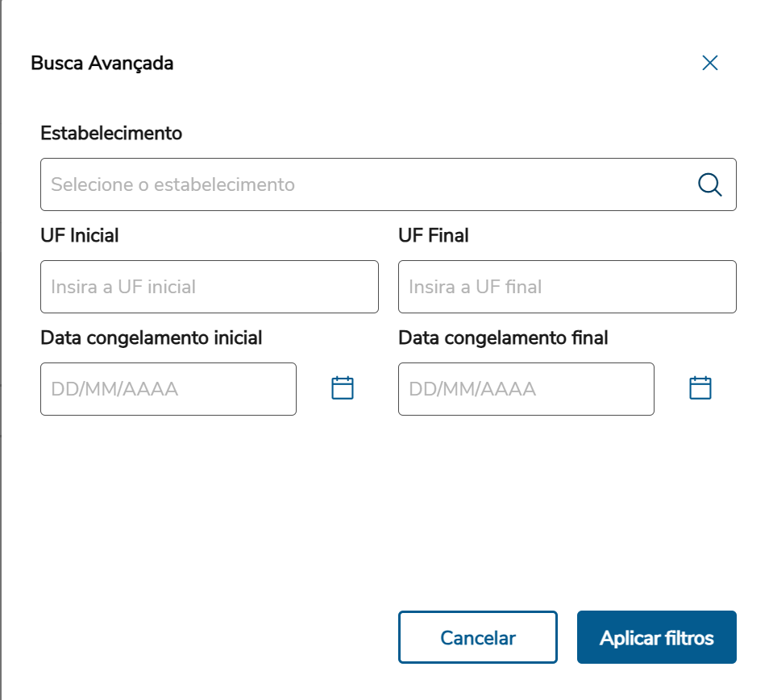The image size is (773, 700).
Task: Click the UF Inicial label text
Action: pos(79,236)
